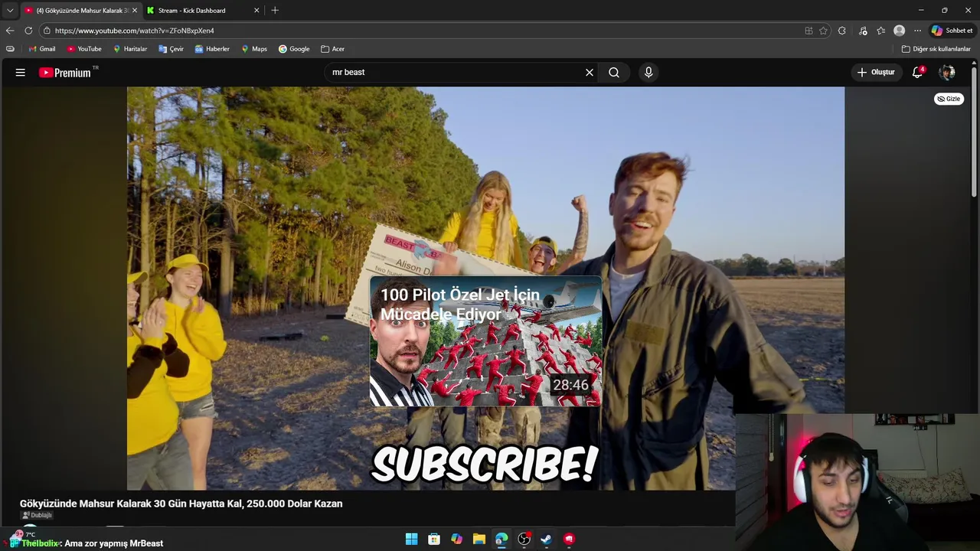Expand tab actions dropdown chevron
The width and height of the screenshot is (980, 551).
[x=10, y=11]
